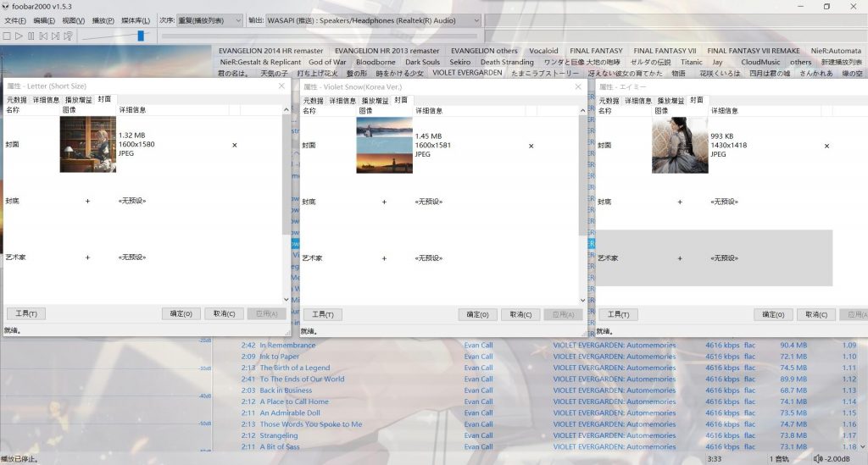Click the Stop playback button
Viewport: 868px width, 465px height.
tap(7, 36)
